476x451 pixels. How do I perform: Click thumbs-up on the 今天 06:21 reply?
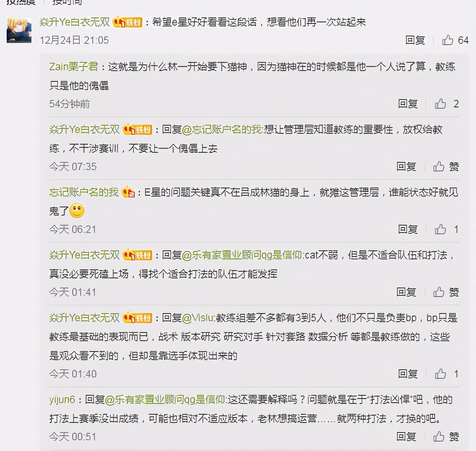pos(440,229)
